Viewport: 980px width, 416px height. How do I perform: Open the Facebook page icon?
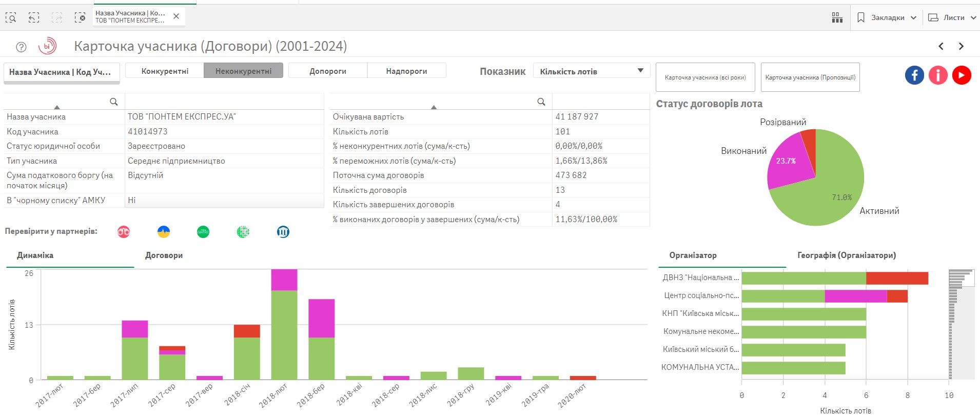click(914, 75)
